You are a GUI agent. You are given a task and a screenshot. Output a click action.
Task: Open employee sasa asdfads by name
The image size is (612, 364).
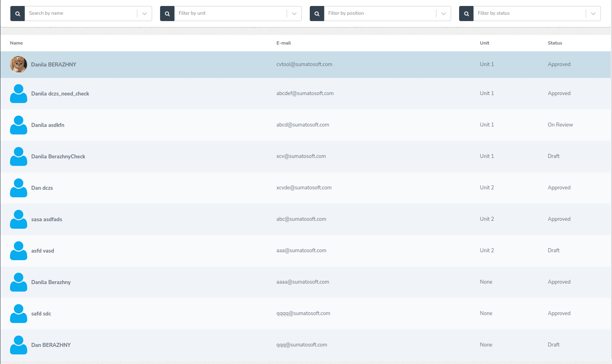click(47, 219)
